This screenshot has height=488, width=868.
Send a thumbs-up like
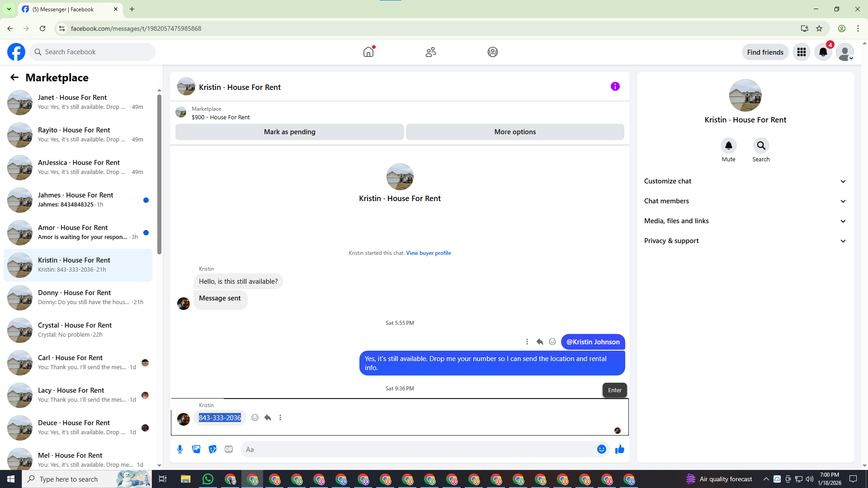tap(619, 449)
